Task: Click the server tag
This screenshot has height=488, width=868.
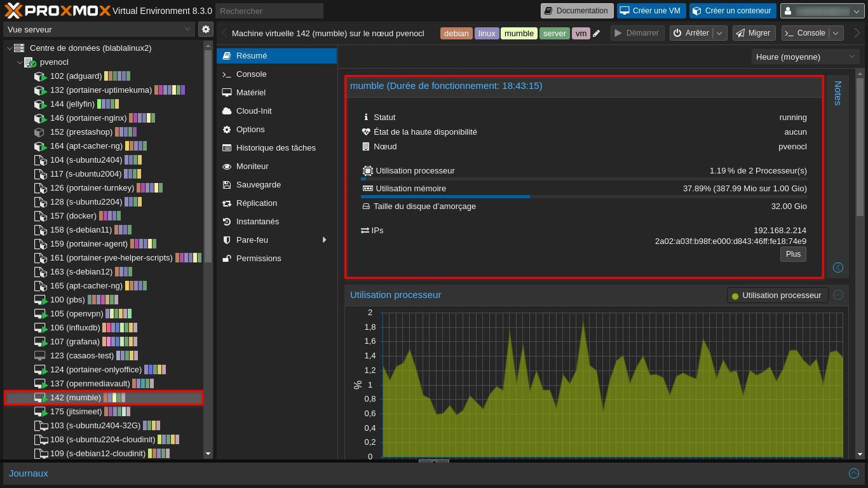Action: tap(554, 34)
